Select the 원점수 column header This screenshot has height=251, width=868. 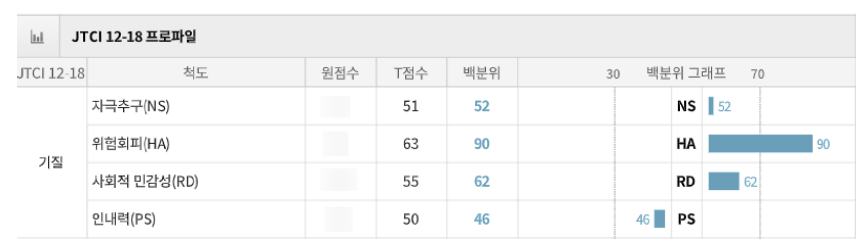pyautogui.click(x=340, y=73)
